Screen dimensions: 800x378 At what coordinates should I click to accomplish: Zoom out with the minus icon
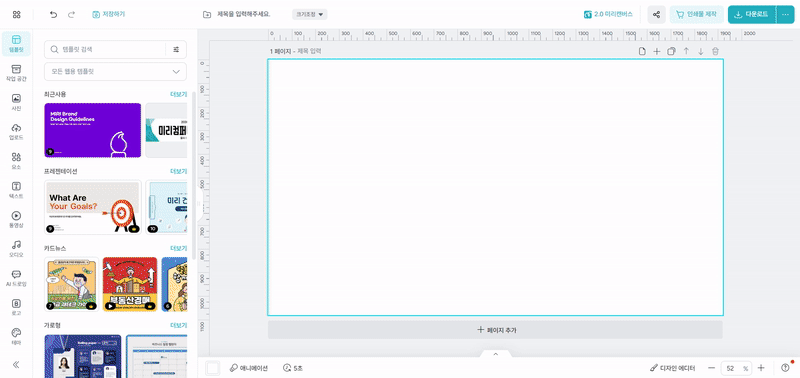712,368
